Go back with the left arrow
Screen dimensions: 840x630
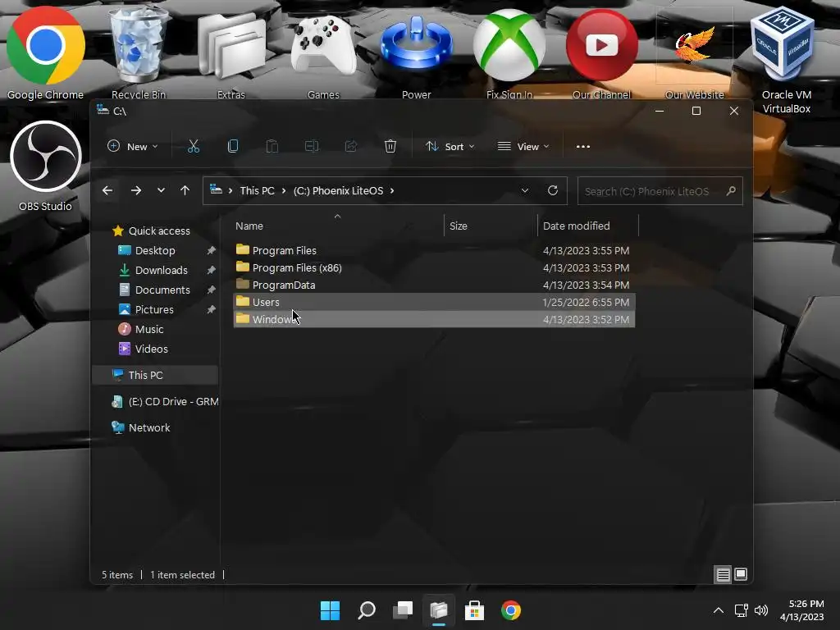coord(107,190)
